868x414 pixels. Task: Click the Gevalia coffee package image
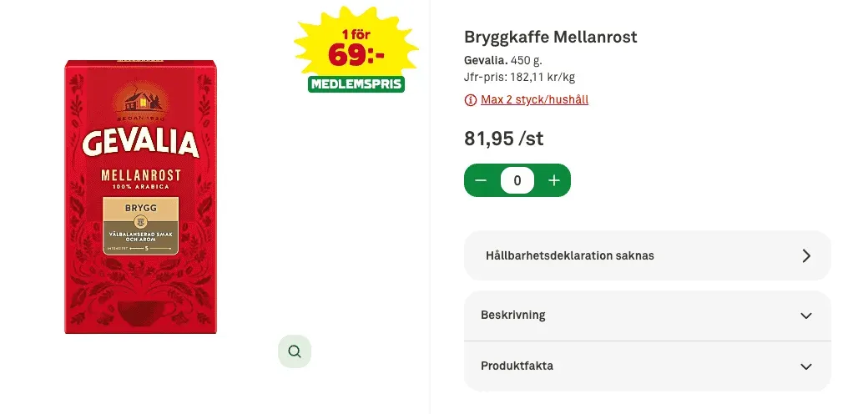(140, 197)
